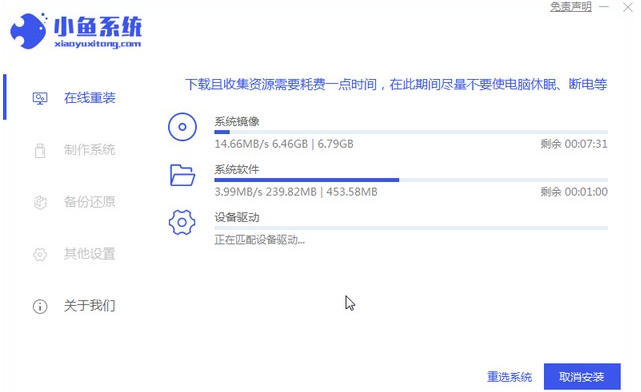The width and height of the screenshot is (641, 392).
Task: Click the 取消安装 button
Action: [582, 376]
